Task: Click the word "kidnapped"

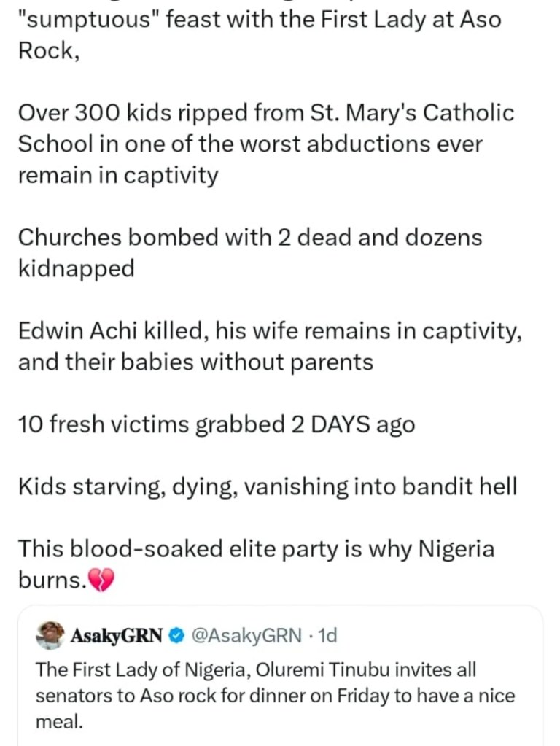Action: point(76,269)
